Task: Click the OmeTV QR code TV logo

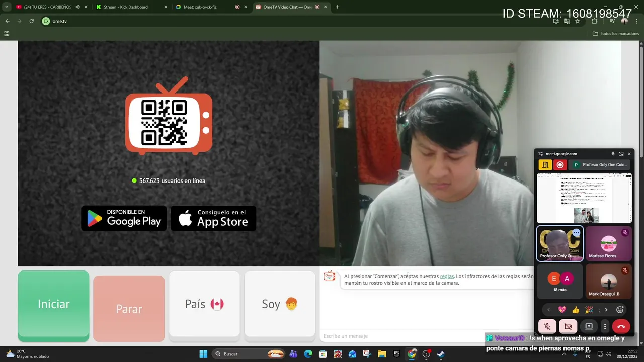Action: click(x=169, y=116)
